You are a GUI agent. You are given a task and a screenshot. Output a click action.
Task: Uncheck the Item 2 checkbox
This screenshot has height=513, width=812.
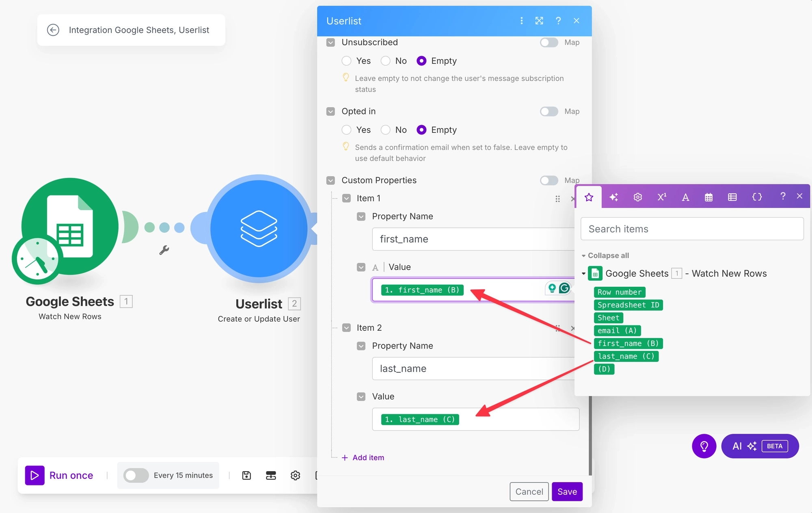tap(347, 327)
